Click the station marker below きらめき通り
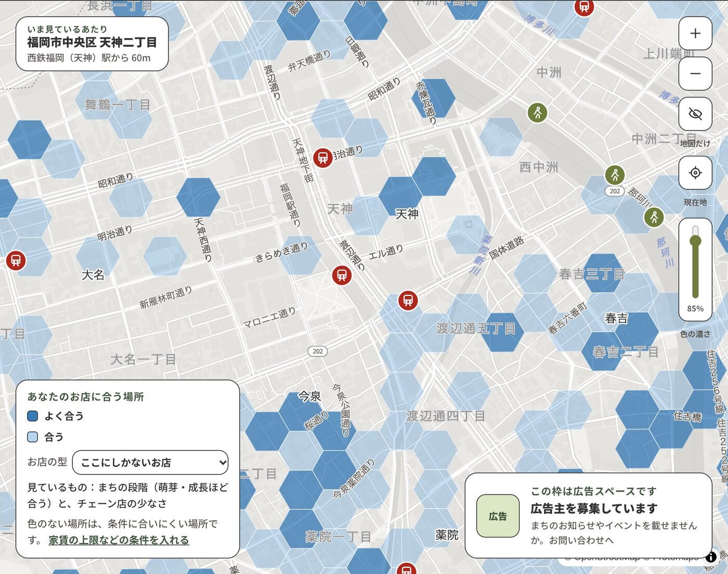The image size is (728, 574). [342, 275]
